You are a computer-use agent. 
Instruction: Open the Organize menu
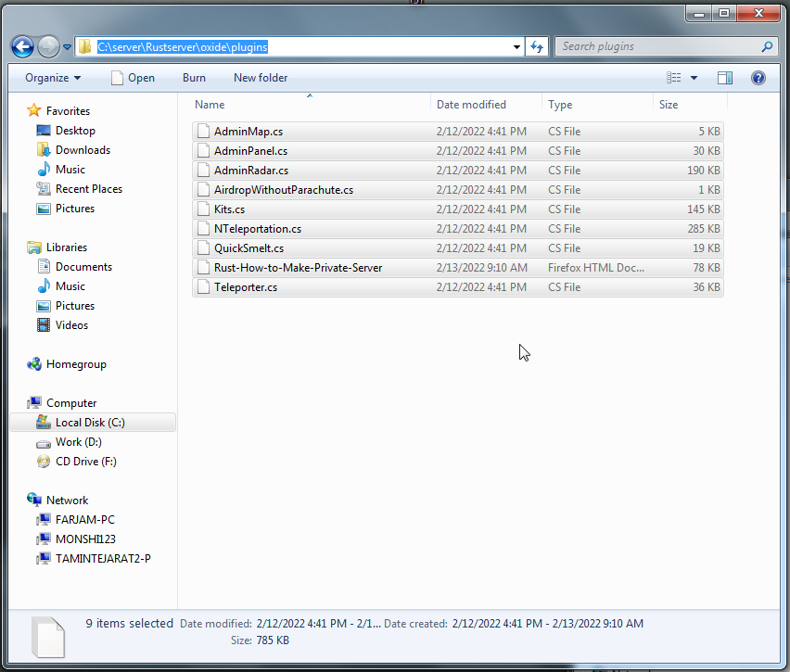[x=53, y=78]
